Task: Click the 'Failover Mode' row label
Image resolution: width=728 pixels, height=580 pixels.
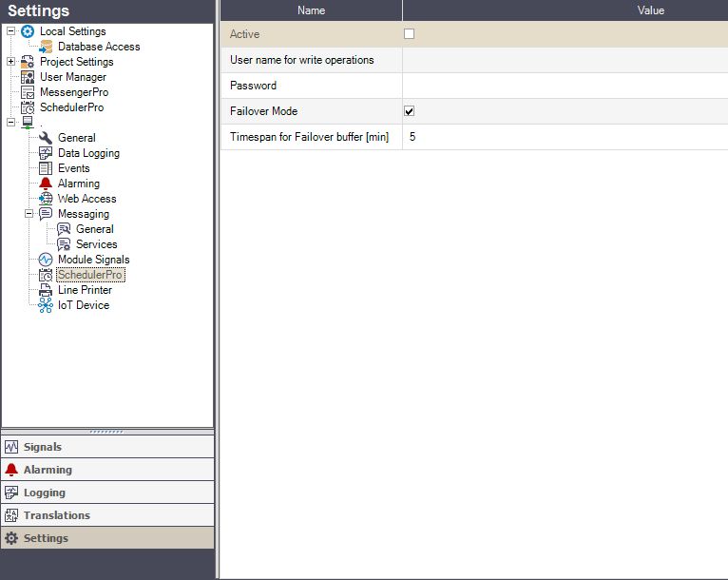Action: (x=263, y=111)
